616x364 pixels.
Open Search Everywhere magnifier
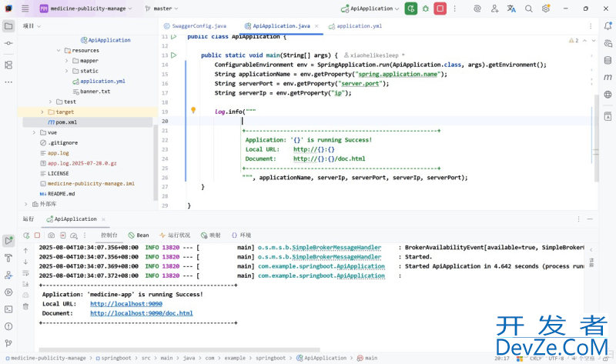(529, 8)
